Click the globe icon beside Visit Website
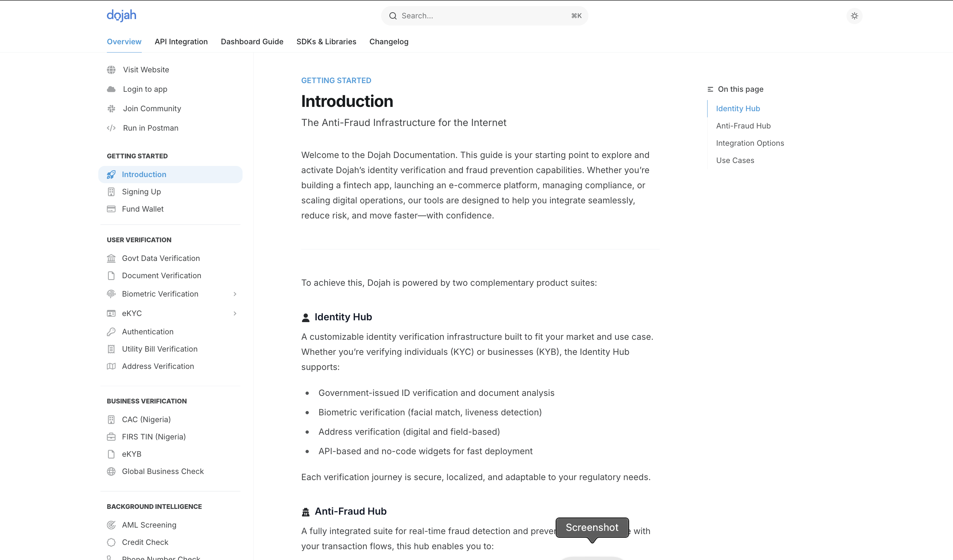Image resolution: width=953 pixels, height=560 pixels. [x=111, y=69]
